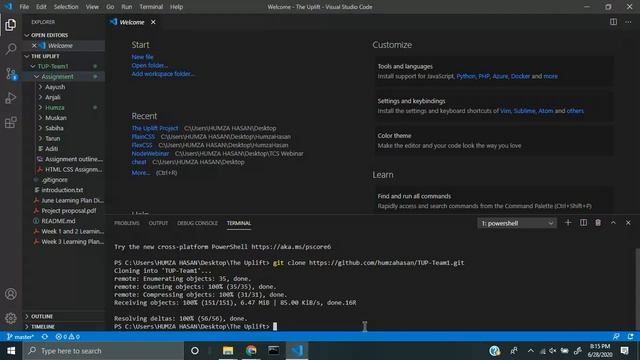The image size is (640, 360).
Task: Open recent The Uplift Project
Action: pyautogui.click(x=155, y=128)
